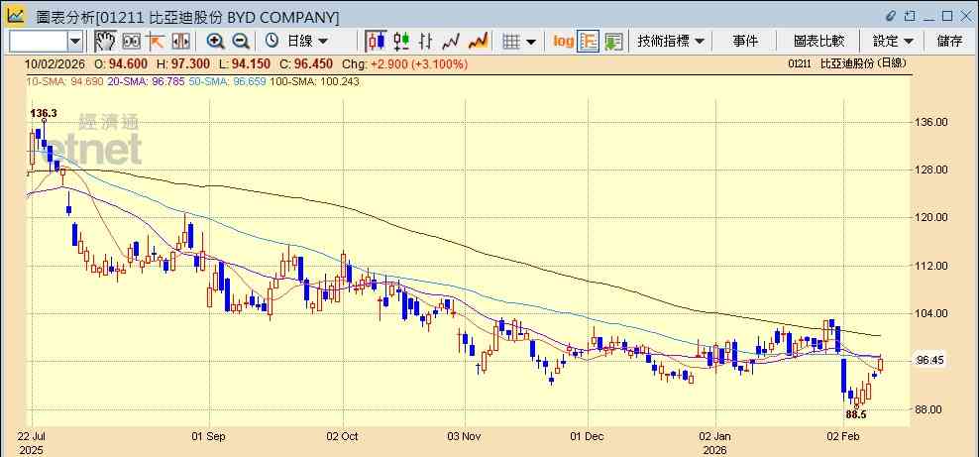The height and width of the screenshot is (457, 980).
Task: Open the 事件 menu
Action: pos(745,42)
